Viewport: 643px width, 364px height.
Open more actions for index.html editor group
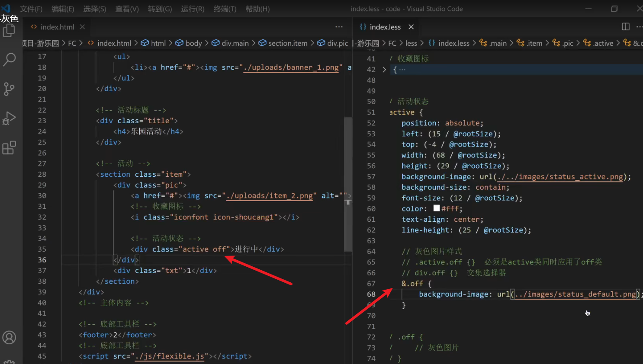tap(339, 27)
